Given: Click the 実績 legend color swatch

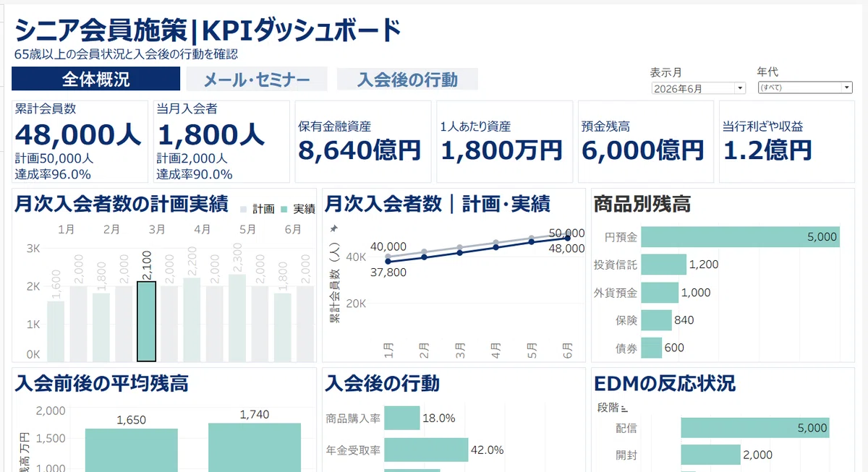Looking at the screenshot, I should tap(284, 209).
